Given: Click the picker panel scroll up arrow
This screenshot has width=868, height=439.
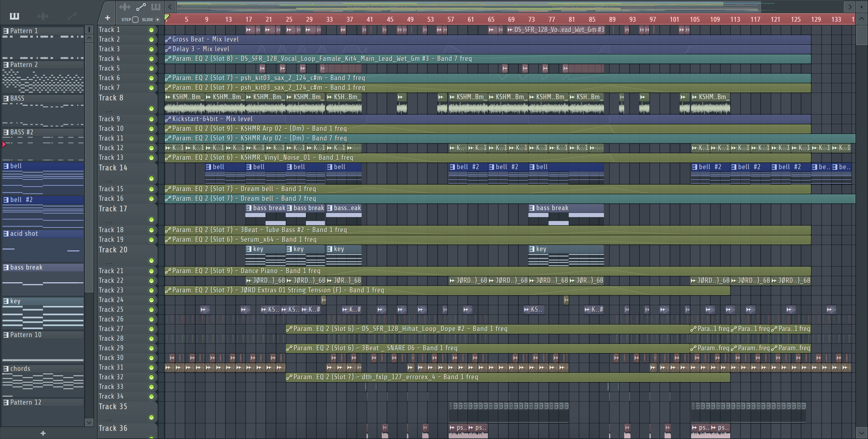Looking at the screenshot, I should pos(89,38).
